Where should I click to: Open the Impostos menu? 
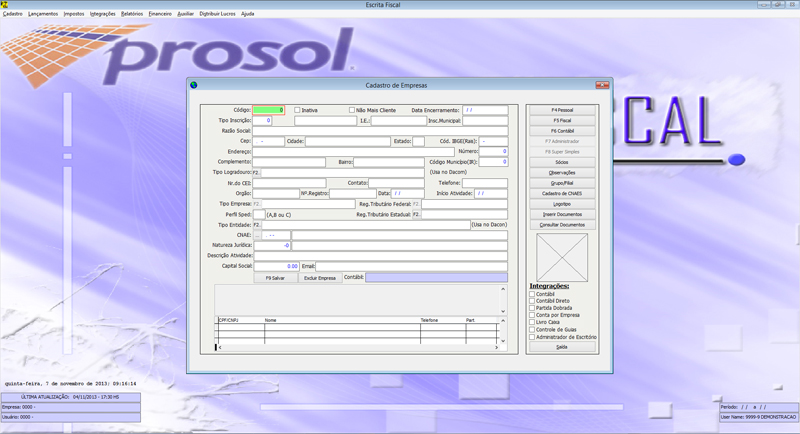[x=74, y=14]
